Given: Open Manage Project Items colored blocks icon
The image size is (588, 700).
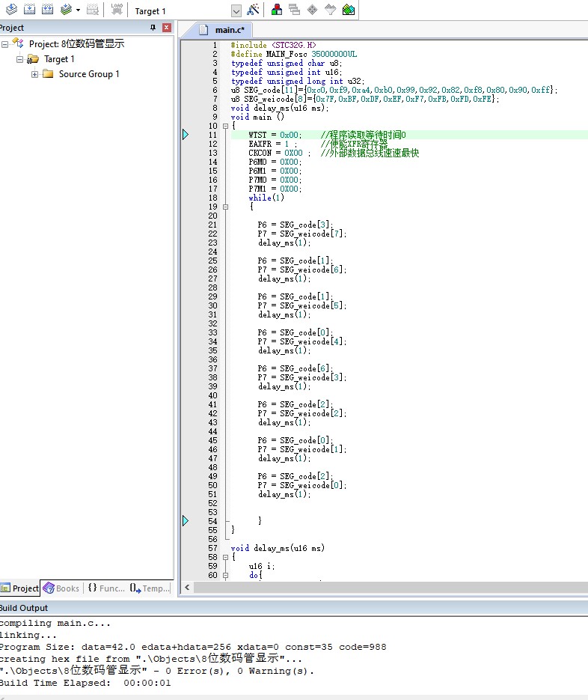Looking at the screenshot, I should (x=277, y=10).
